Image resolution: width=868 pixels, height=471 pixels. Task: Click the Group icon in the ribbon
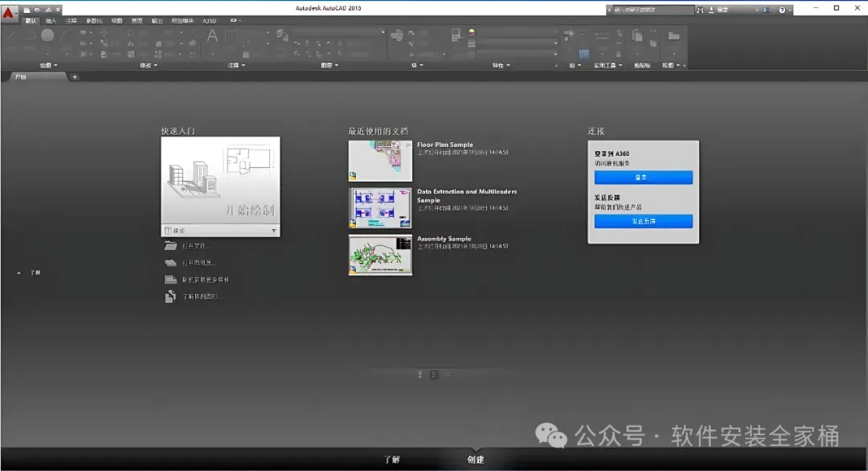[x=569, y=35]
